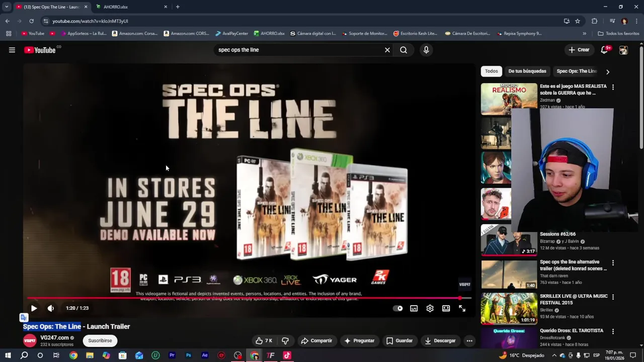The width and height of the screenshot is (644, 362).
Task: Go to YouTube home via logo
Action: tap(40, 50)
